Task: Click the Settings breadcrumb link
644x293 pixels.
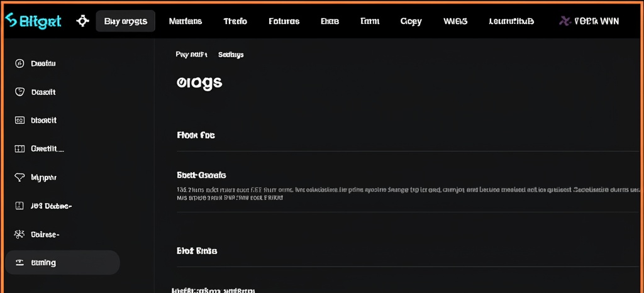Action: tap(231, 55)
